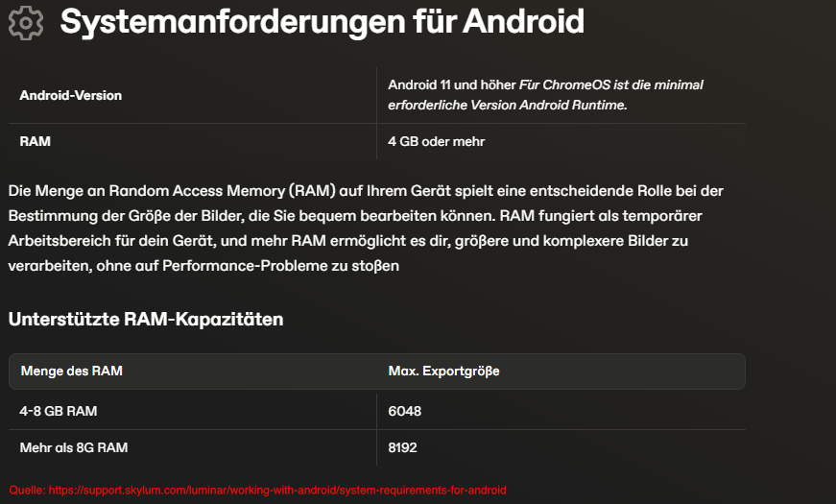836x504 pixels.
Task: Select the Android-Version row label
Action: 70,95
